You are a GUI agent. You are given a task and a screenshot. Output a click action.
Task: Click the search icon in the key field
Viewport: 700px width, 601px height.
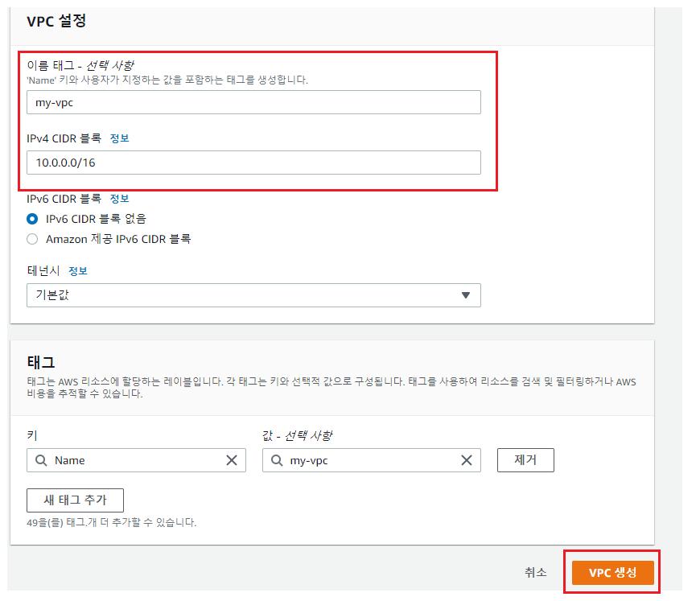tap(41, 460)
